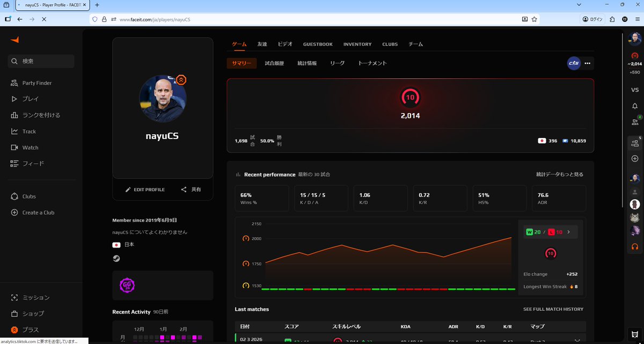Open friends list icon in right rail
The width and height of the screenshot is (644, 344).
(635, 122)
